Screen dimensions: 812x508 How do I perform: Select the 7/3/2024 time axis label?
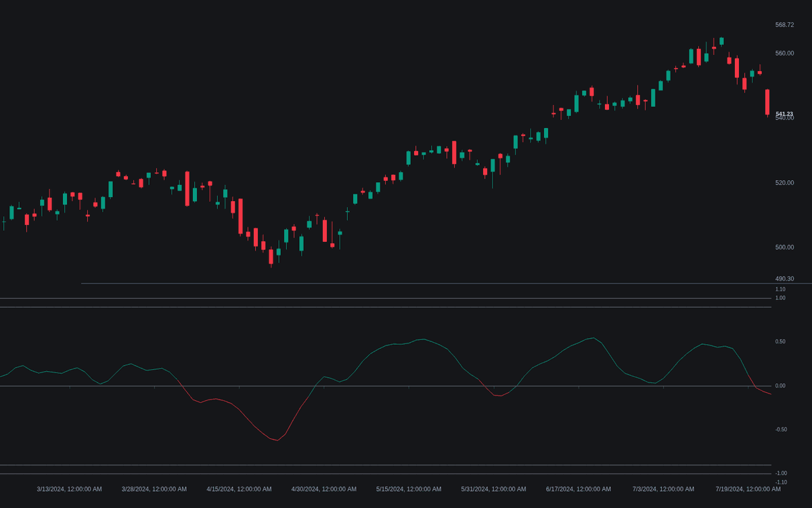[x=663, y=489]
